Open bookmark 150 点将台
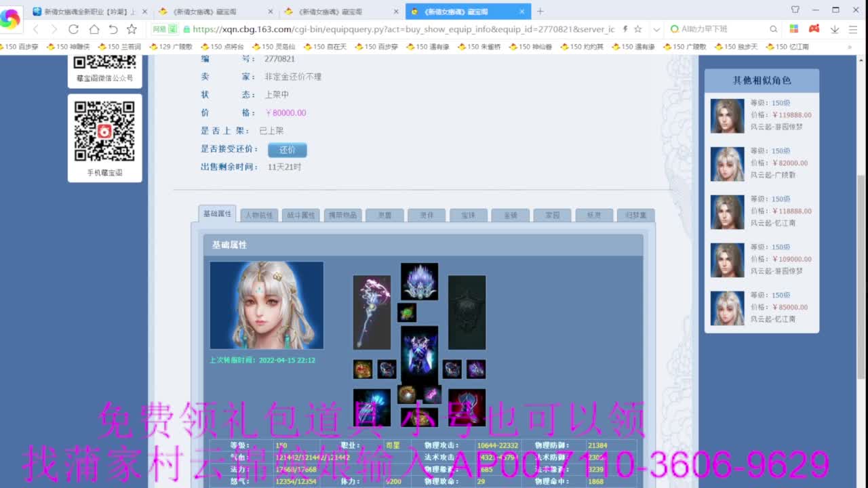Screen dimensions: 868x488 click(x=222, y=47)
